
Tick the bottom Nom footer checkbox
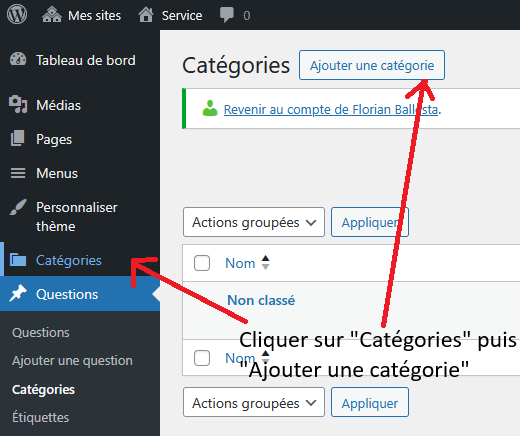[x=202, y=358]
